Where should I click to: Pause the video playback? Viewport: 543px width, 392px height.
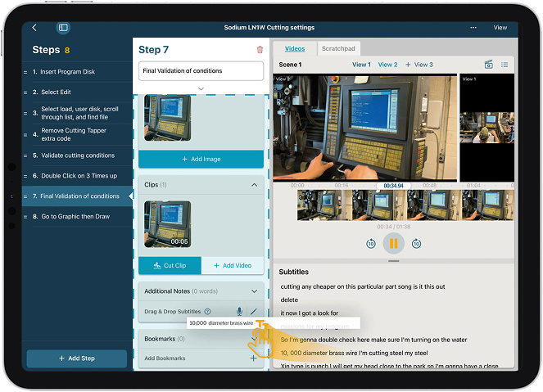tap(393, 243)
